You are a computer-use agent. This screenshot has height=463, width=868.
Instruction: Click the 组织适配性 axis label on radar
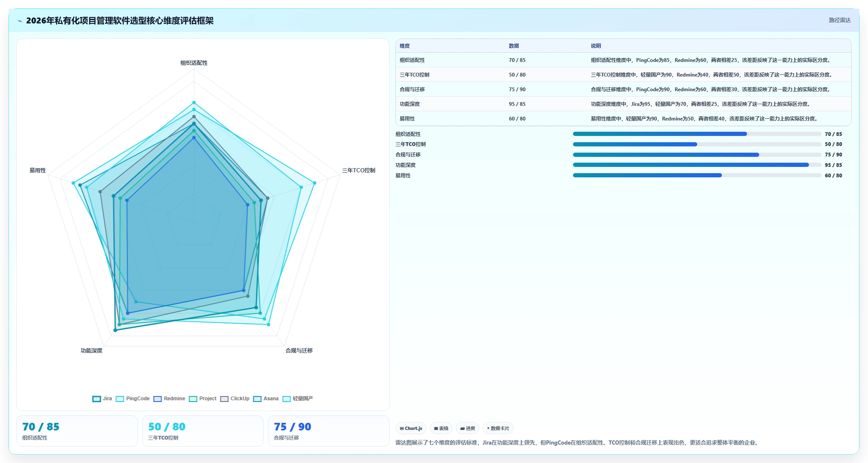pyautogui.click(x=194, y=63)
